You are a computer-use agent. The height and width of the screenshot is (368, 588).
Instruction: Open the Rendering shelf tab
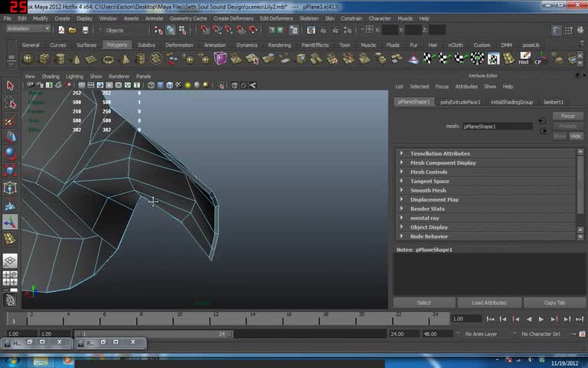(x=279, y=45)
